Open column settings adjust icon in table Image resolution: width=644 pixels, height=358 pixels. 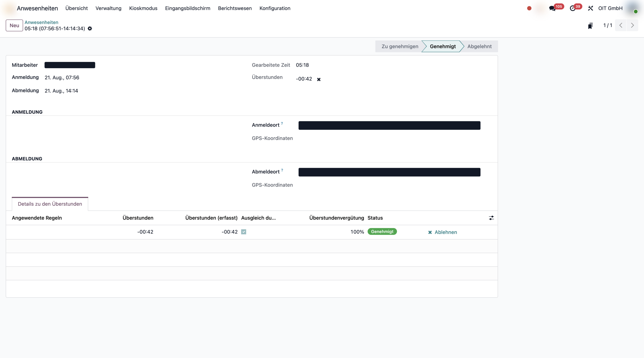coord(491,218)
